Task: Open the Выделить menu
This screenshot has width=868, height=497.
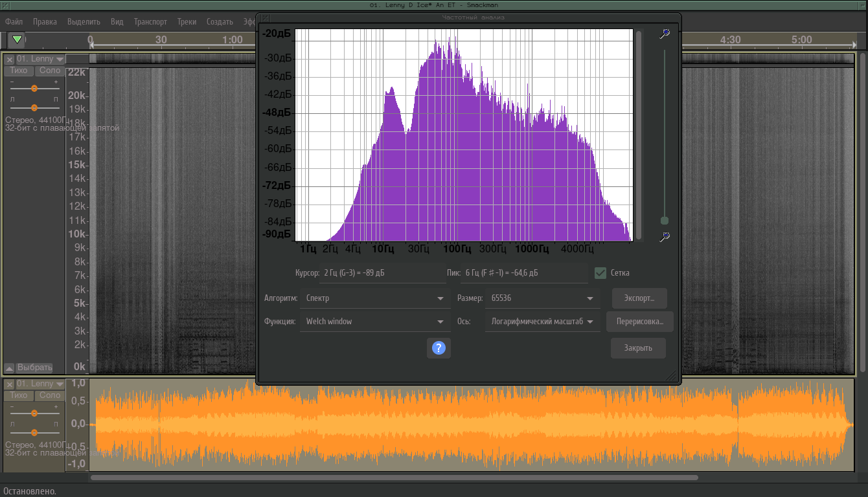Action: 84,21
